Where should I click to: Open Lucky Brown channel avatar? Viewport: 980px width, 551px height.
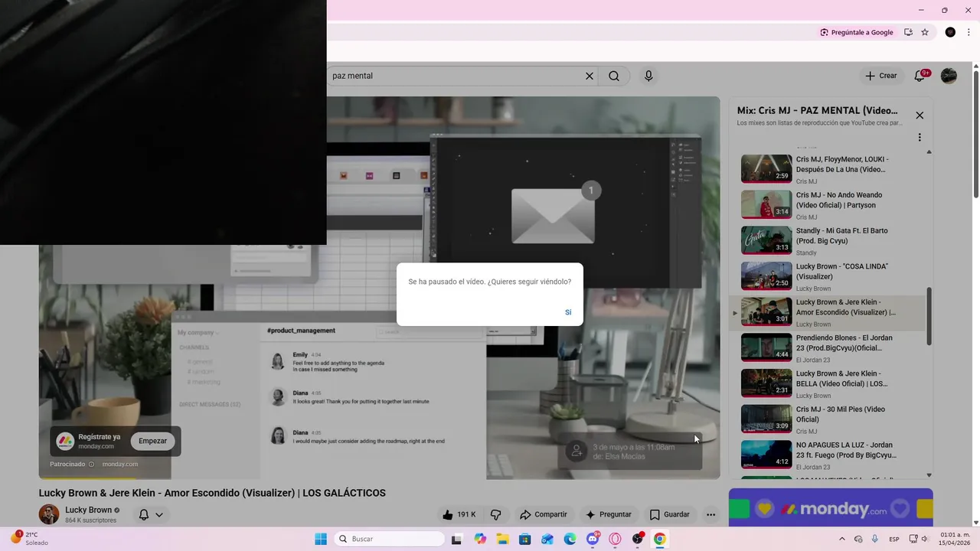[49, 514]
